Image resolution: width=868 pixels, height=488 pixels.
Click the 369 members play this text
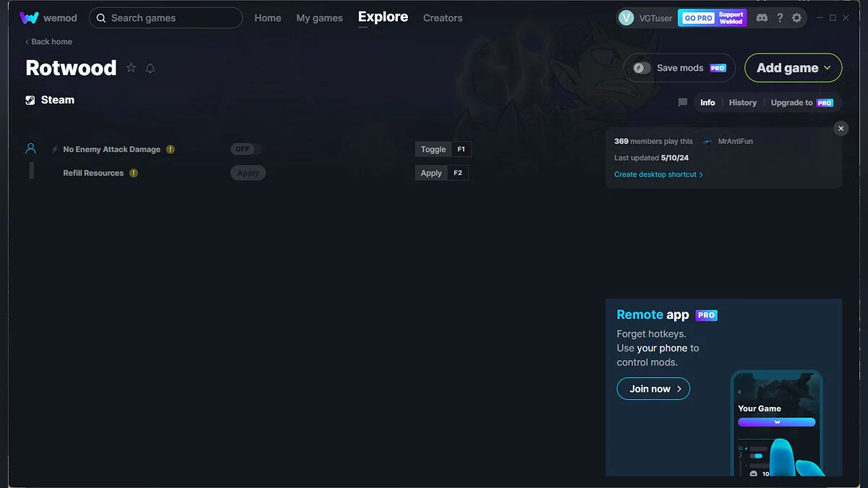[x=653, y=142]
